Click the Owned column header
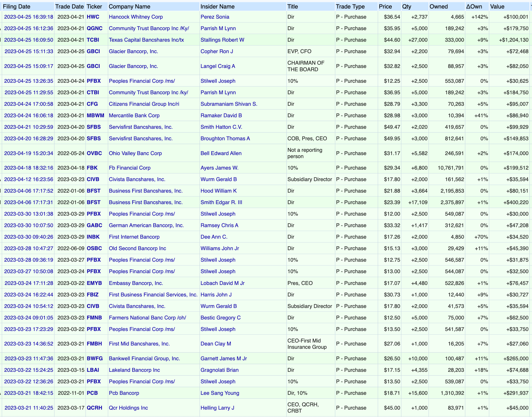Viewport: 532px width, 417px height. 439,7
